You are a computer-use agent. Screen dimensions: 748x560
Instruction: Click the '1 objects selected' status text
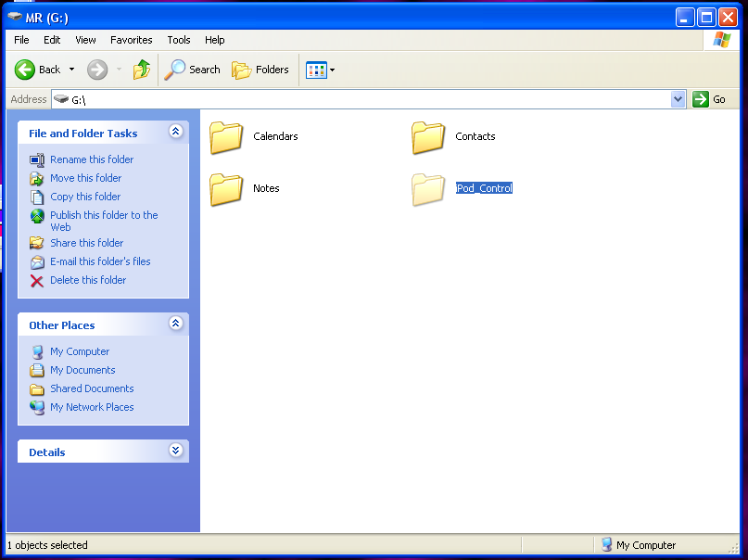tap(47, 545)
